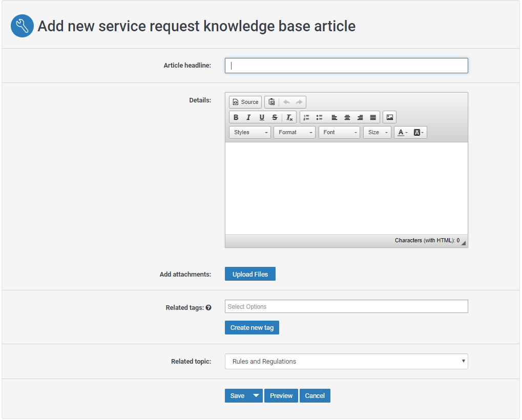Remove formatting with the Tx icon

click(289, 117)
